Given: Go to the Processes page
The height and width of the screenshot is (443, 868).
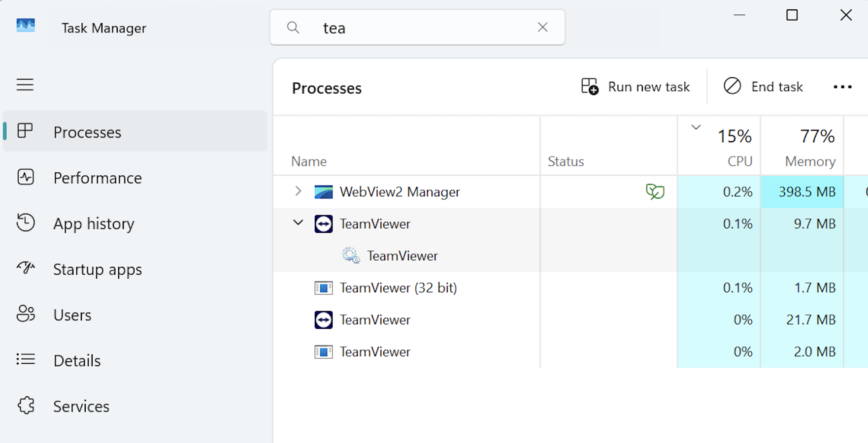Looking at the screenshot, I should [x=135, y=131].
